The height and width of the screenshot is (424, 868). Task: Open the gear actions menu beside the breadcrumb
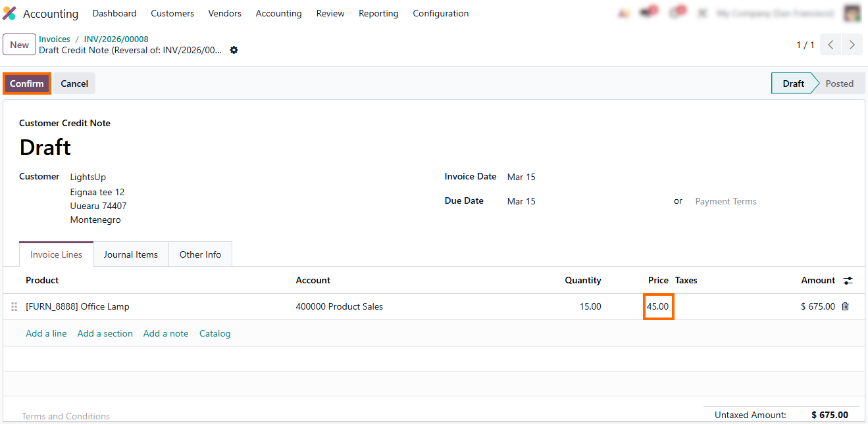[234, 51]
